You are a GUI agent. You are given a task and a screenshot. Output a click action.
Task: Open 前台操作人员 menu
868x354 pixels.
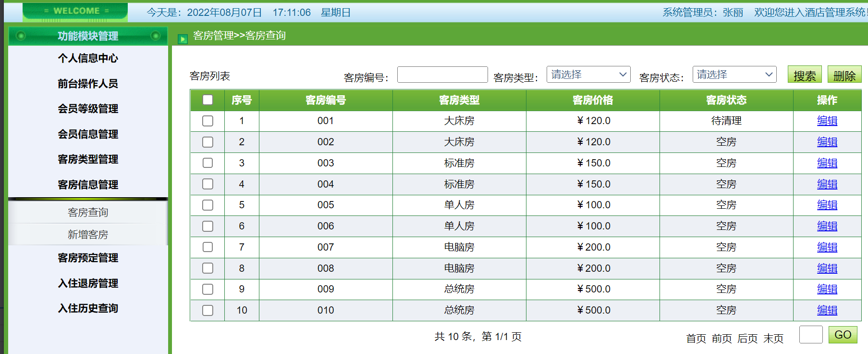pos(88,84)
